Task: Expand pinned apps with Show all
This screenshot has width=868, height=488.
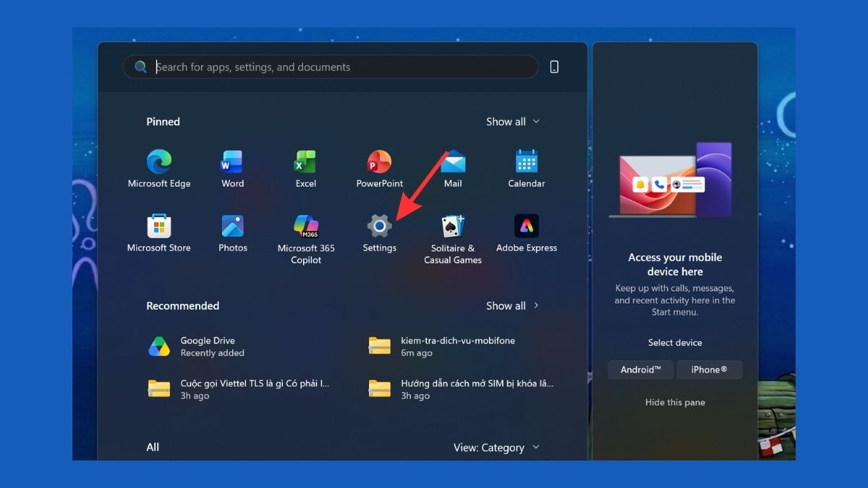Action: pos(513,121)
